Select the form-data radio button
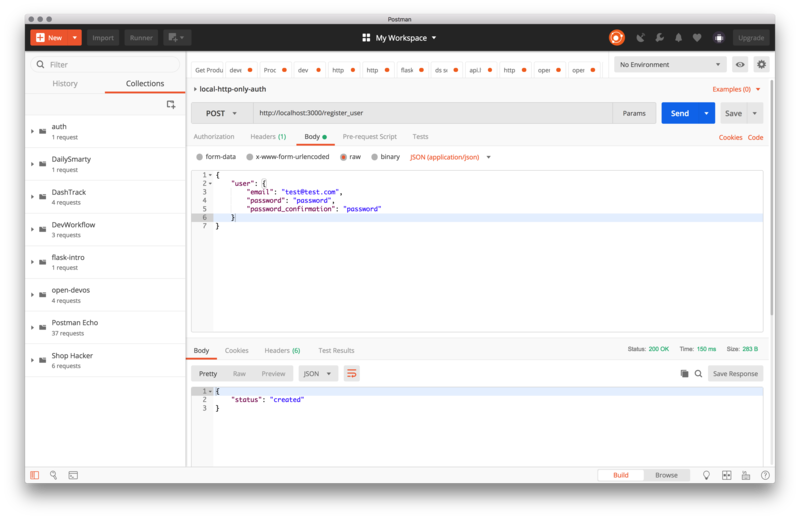The width and height of the screenshot is (800, 519). (199, 157)
